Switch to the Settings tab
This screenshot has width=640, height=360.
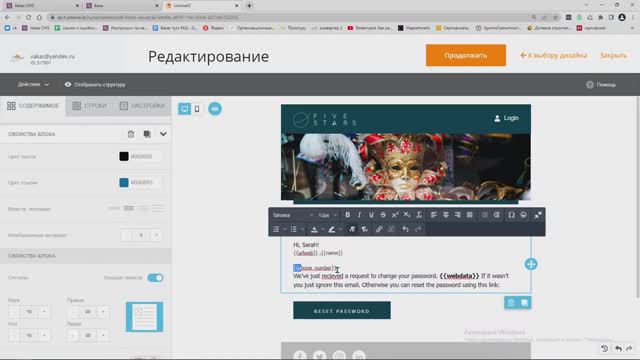tap(142, 106)
